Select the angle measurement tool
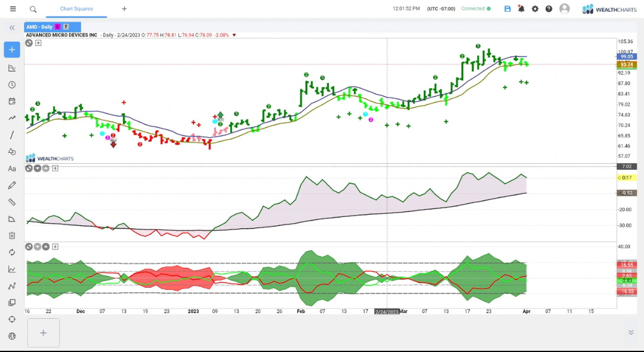Viewport: 644px width, 352px height. tap(12, 219)
